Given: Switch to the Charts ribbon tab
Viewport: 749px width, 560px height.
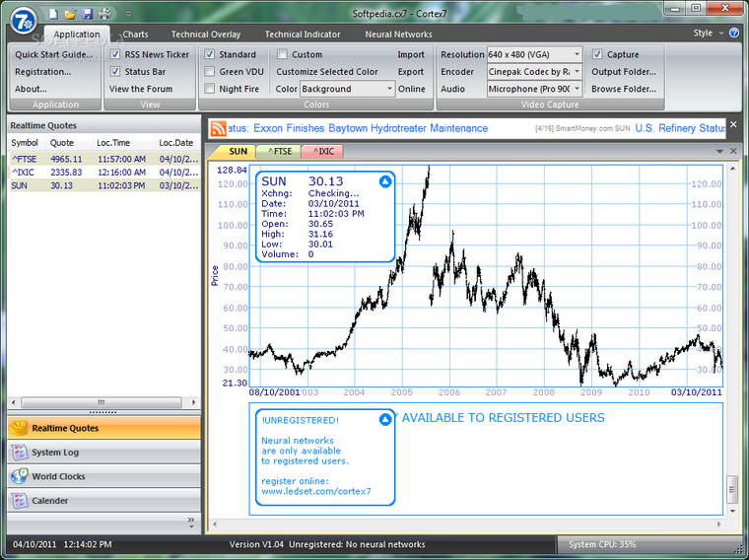Looking at the screenshot, I should 135,35.
